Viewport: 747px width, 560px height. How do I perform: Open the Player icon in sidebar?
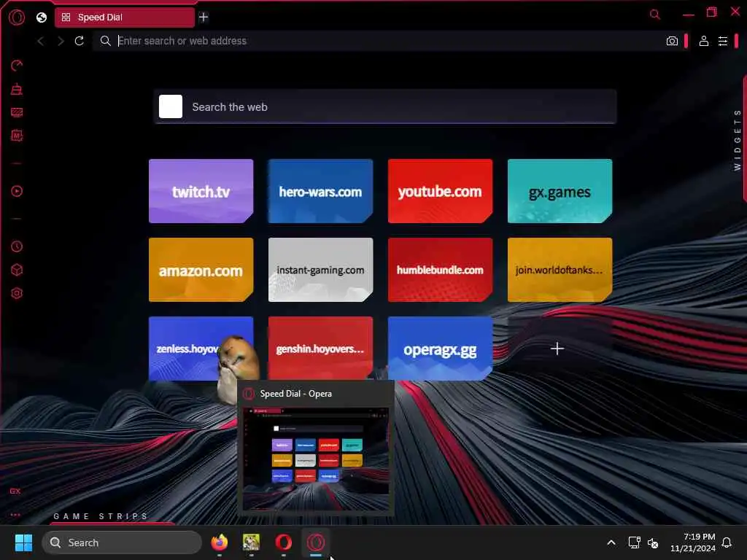click(x=17, y=191)
